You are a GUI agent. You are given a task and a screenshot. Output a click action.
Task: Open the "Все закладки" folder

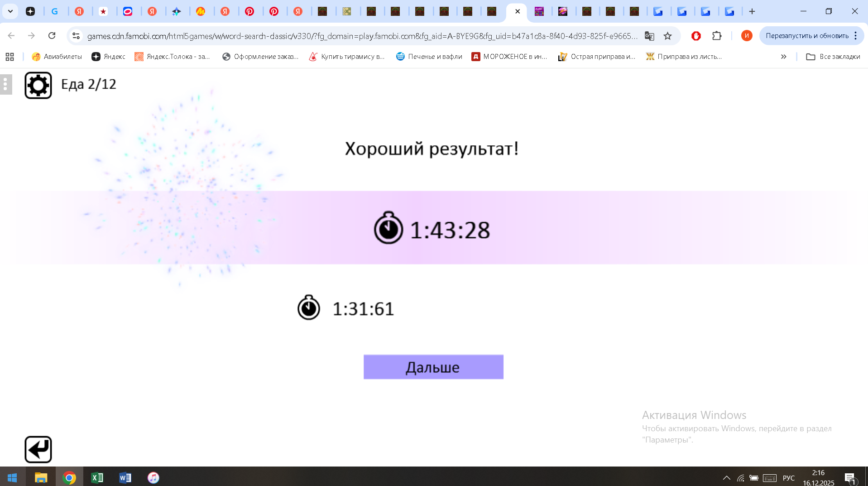pyautogui.click(x=834, y=57)
